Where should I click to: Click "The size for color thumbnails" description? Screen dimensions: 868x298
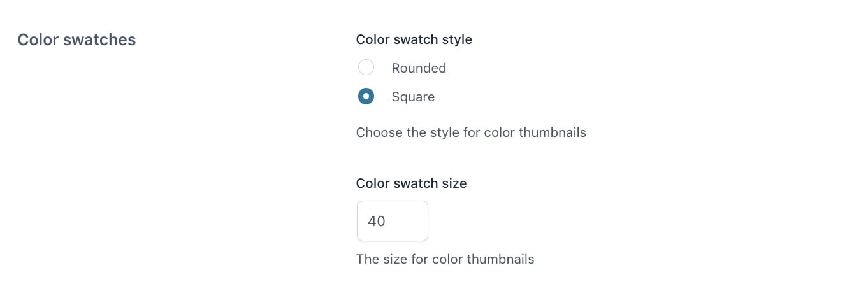point(445,259)
